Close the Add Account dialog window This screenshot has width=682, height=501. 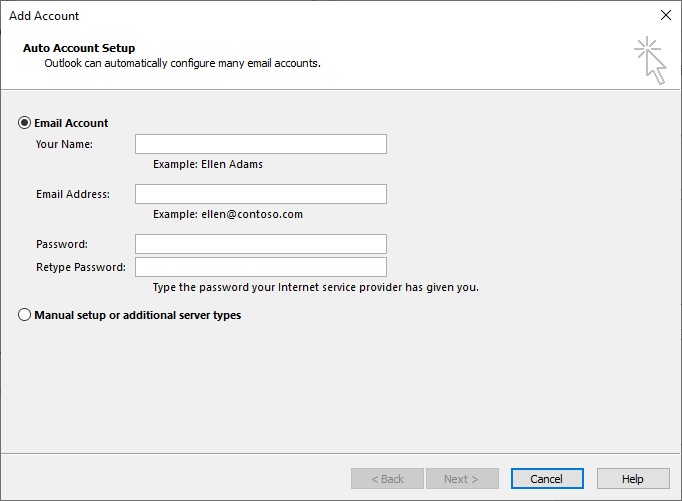666,15
